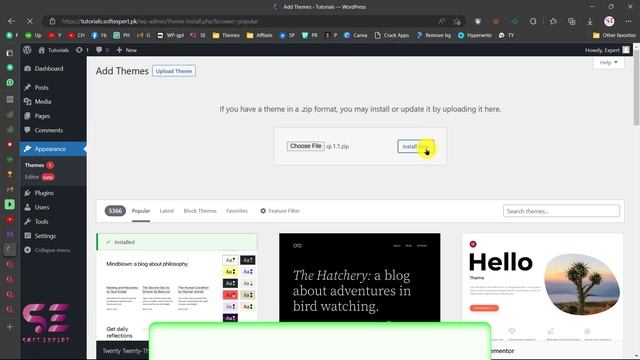640x360 pixels.
Task: Open the New content menu in admin bar
Action: tap(127, 50)
